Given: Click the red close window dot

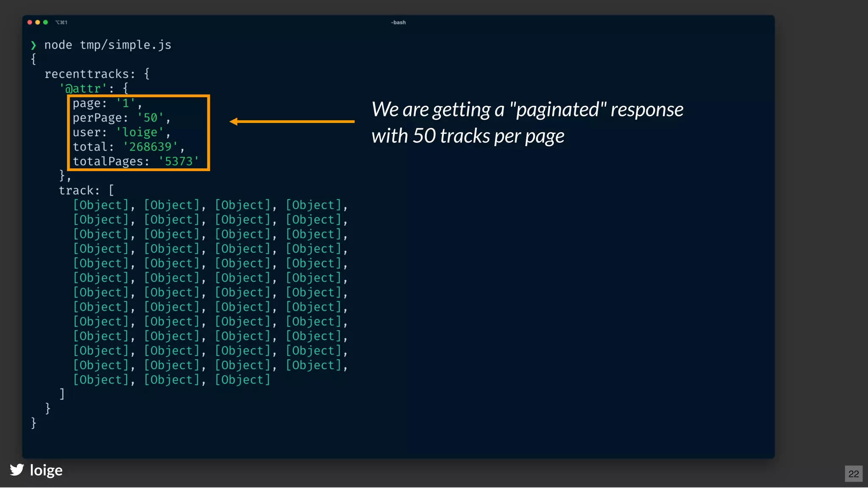Looking at the screenshot, I should [x=30, y=22].
